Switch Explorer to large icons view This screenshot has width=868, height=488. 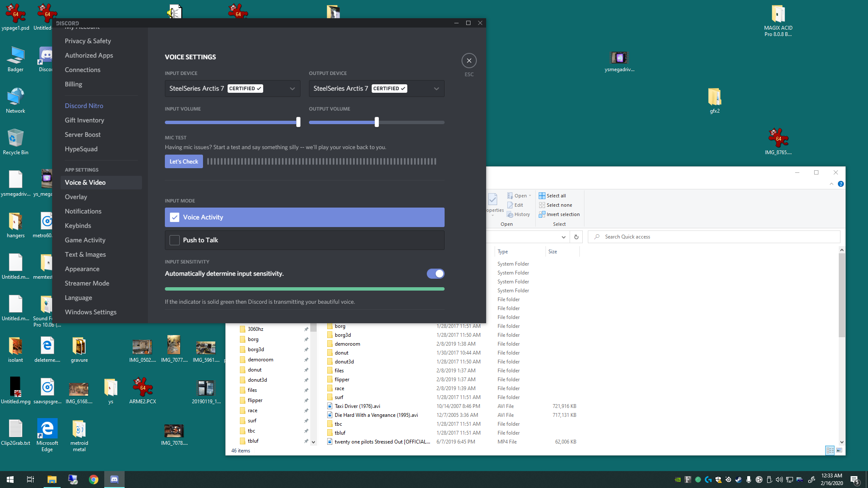click(x=839, y=450)
